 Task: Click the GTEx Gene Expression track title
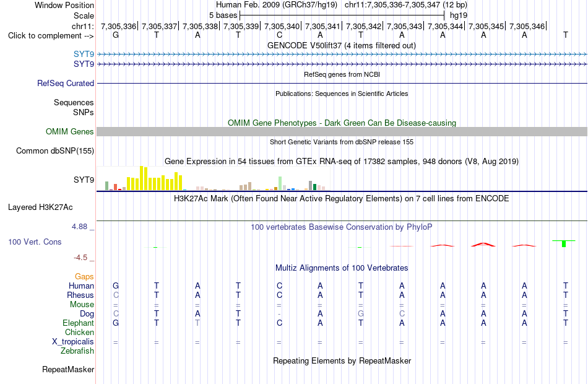[x=342, y=162]
